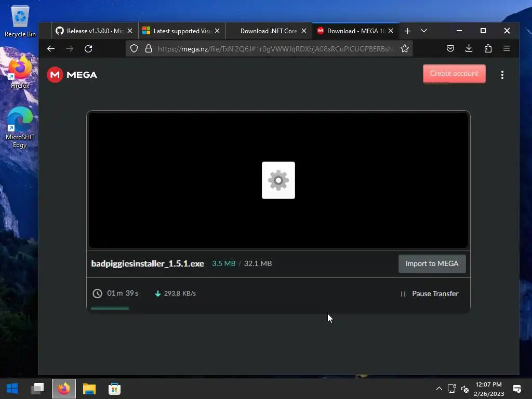Bookmark this page with the star icon
The height and width of the screenshot is (399, 532).
click(404, 49)
